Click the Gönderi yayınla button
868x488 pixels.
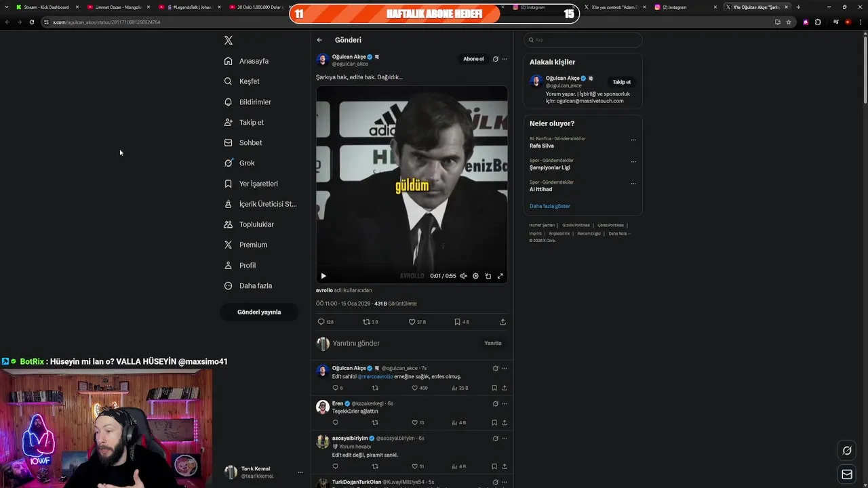pyautogui.click(x=259, y=312)
